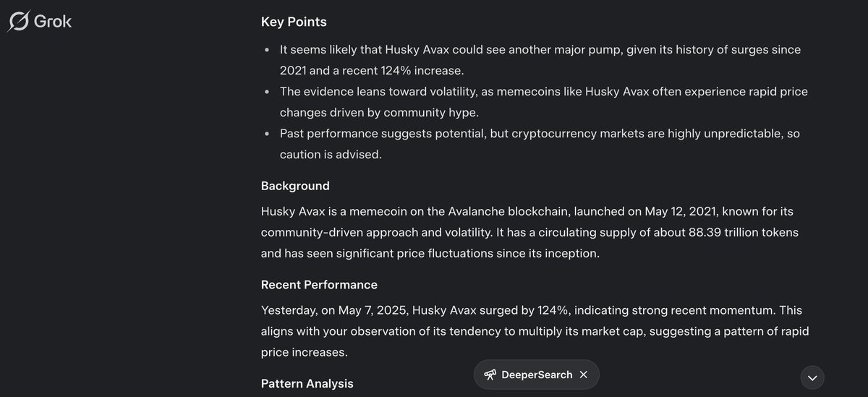This screenshot has height=397, width=868.
Task: Click the Recent Performance heading
Action: [319, 284]
